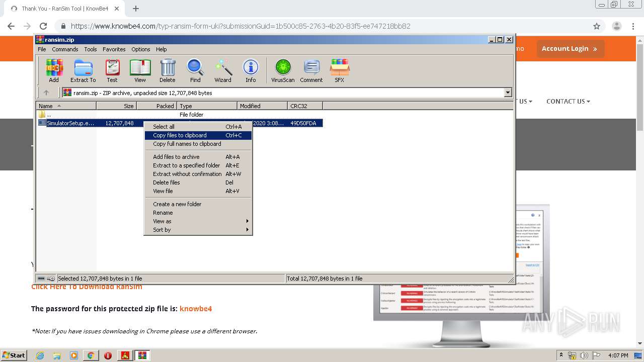
Task: Click the browser Reload icon
Action: [43, 26]
